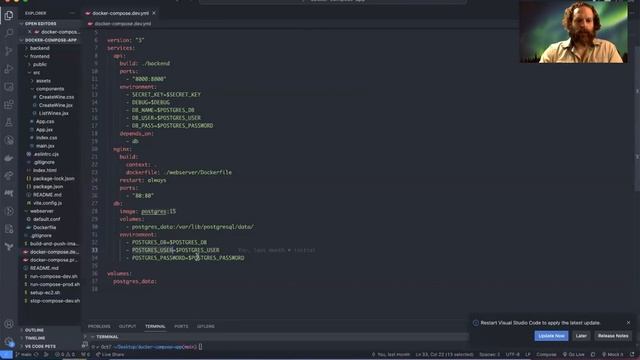Open the Remote Explorer view
The height and width of the screenshot is (360, 640).
click(x=9, y=87)
